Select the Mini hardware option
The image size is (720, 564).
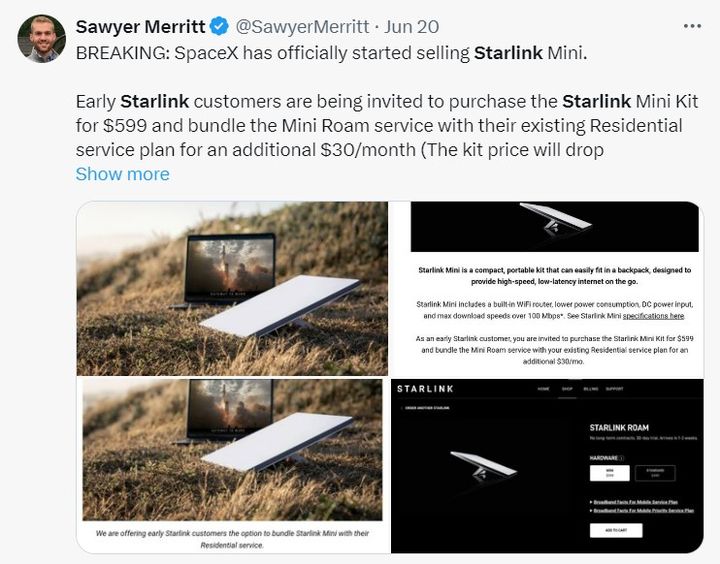(x=610, y=474)
